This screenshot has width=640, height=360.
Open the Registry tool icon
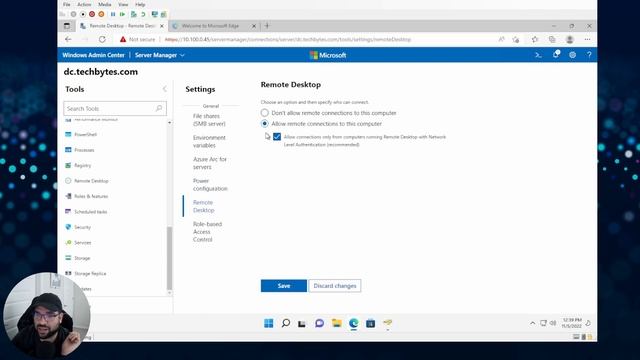68,165
